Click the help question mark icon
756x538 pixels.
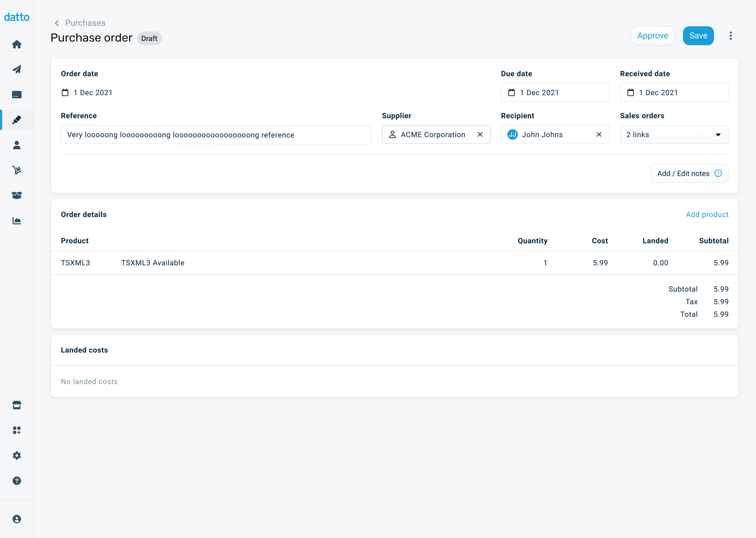point(17,481)
